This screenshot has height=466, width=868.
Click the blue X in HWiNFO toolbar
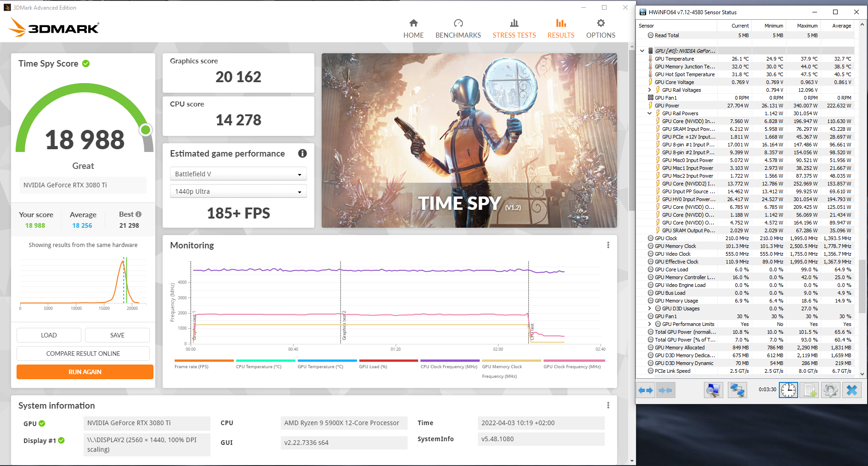click(x=852, y=390)
